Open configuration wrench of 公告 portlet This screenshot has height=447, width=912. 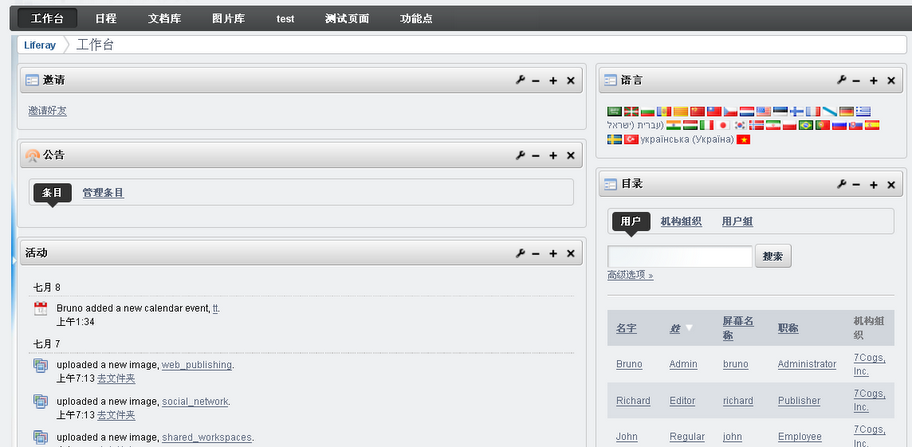pyautogui.click(x=520, y=155)
